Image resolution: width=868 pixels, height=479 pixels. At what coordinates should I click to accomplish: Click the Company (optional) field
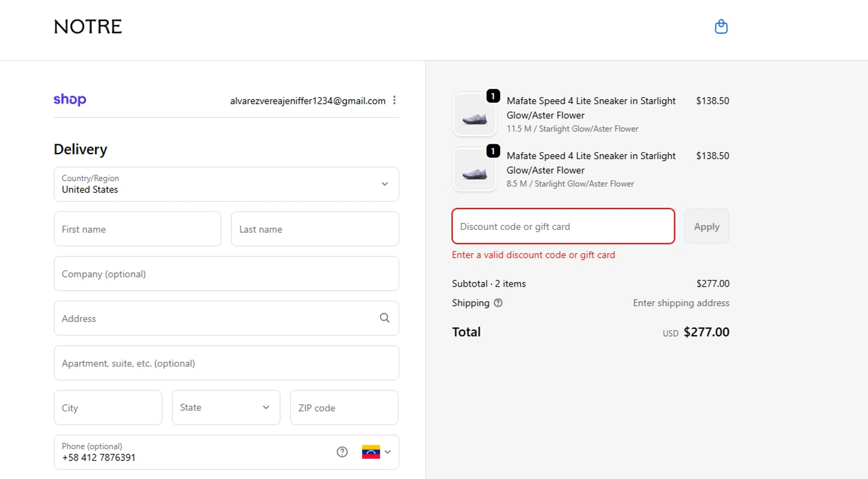pyautogui.click(x=226, y=274)
